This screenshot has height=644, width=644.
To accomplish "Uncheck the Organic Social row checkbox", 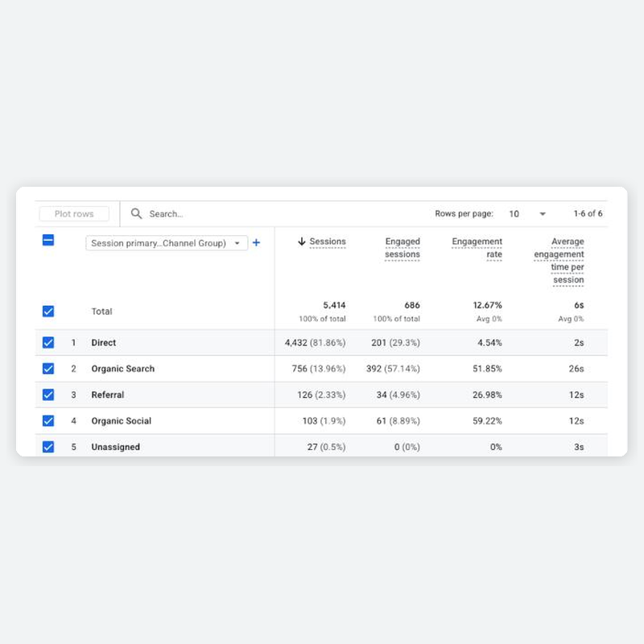I will coord(48,421).
